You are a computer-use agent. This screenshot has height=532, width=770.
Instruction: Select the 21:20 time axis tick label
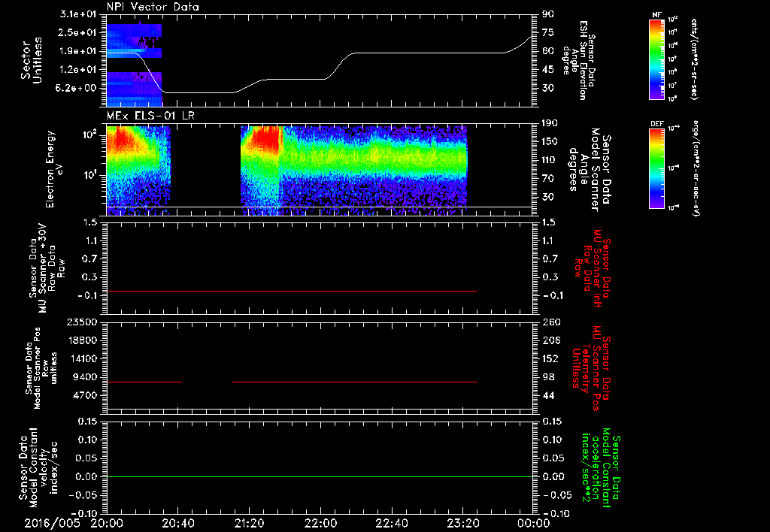click(x=250, y=523)
